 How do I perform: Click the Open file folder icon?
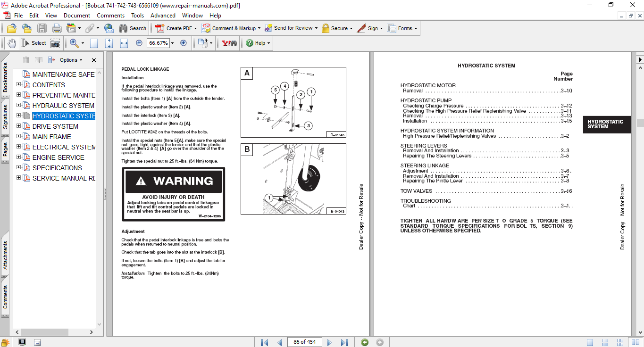[12, 28]
